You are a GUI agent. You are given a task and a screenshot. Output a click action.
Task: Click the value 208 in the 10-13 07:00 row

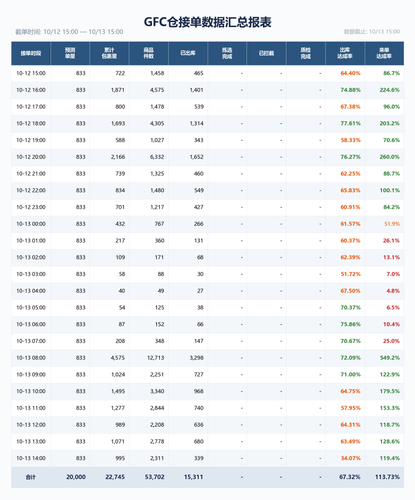120,341
